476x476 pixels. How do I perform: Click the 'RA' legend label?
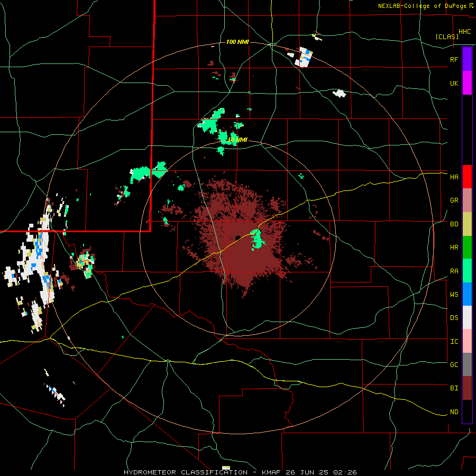click(x=454, y=271)
